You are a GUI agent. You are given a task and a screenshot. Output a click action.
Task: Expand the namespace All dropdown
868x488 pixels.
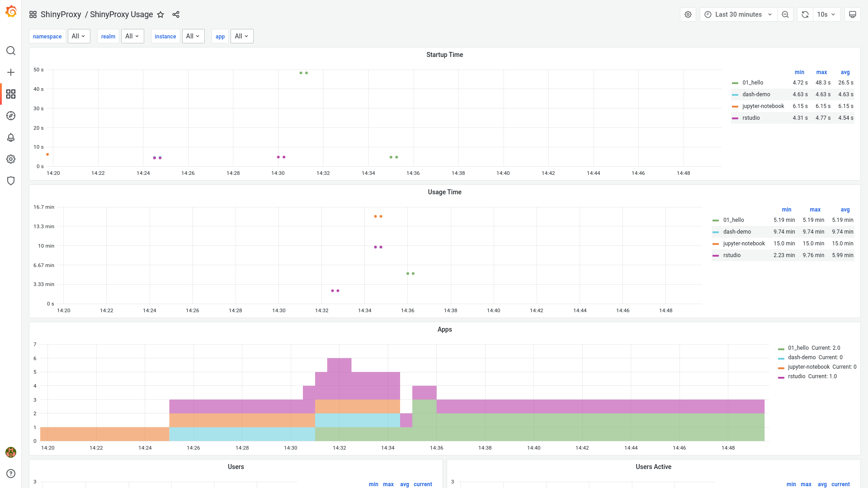(79, 36)
